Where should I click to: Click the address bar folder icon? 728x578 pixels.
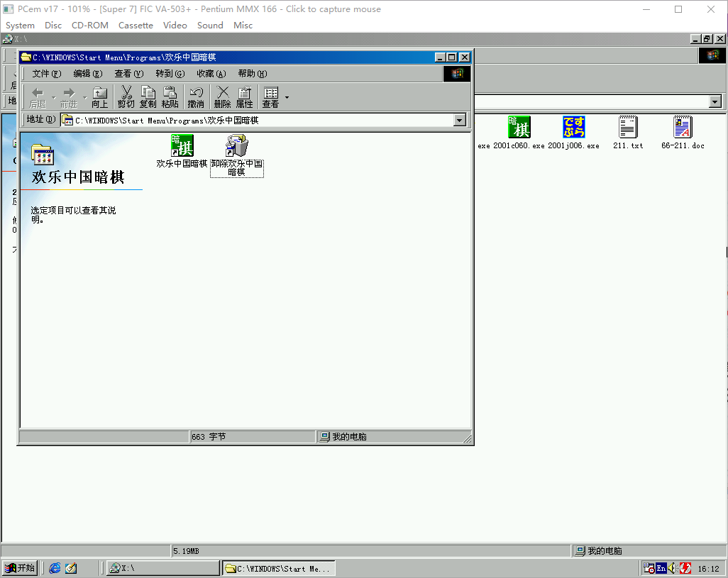(68, 121)
